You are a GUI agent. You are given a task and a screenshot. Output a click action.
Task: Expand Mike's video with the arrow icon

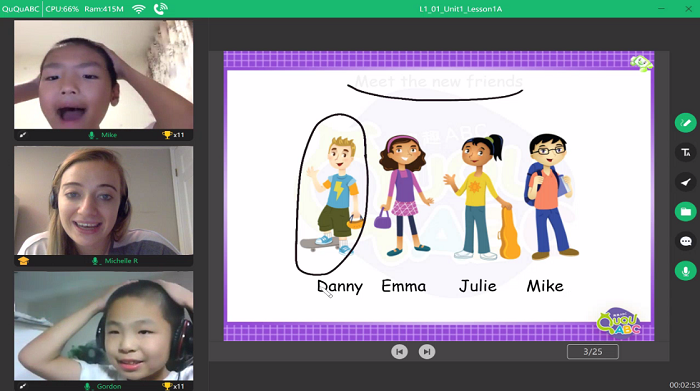click(23, 135)
